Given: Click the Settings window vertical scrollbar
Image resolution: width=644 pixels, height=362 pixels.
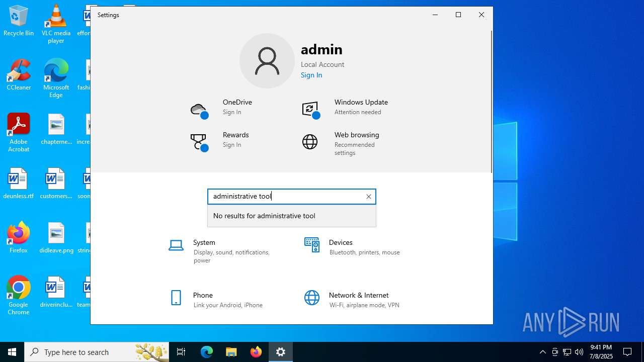Looking at the screenshot, I should [491, 101].
